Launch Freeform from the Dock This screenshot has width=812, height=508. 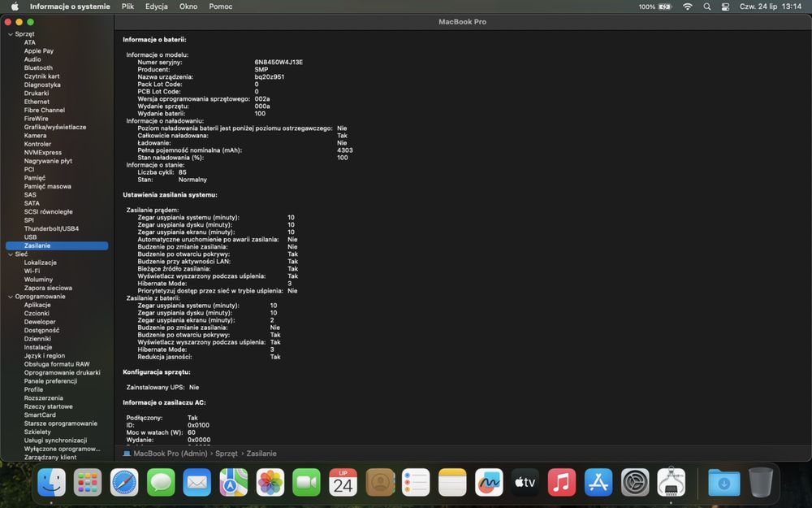[x=489, y=483]
